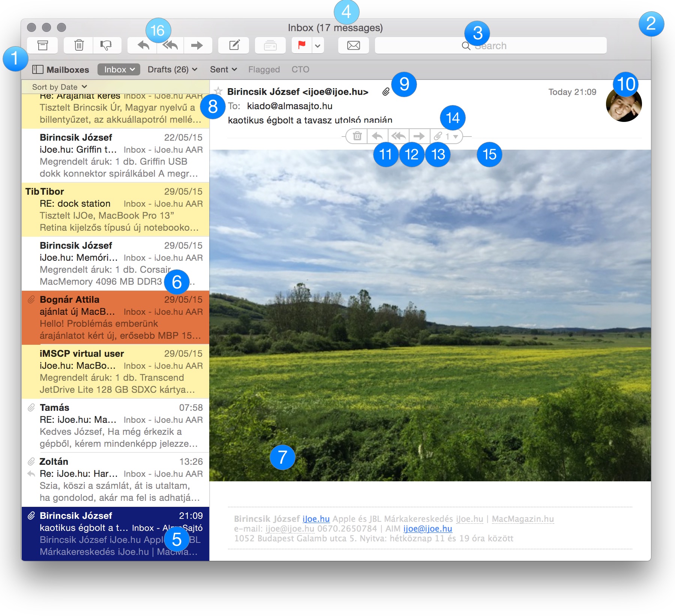Open the iMSCP virtual user message

pos(115,371)
